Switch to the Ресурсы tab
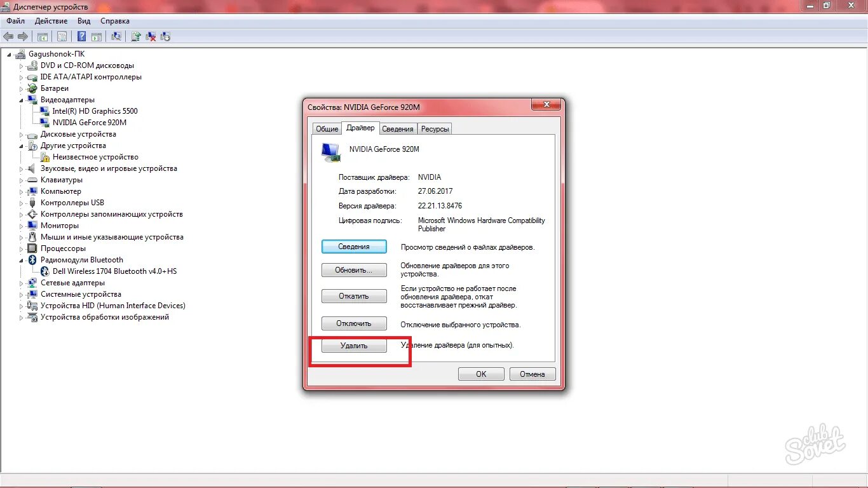The image size is (868, 488). (435, 129)
